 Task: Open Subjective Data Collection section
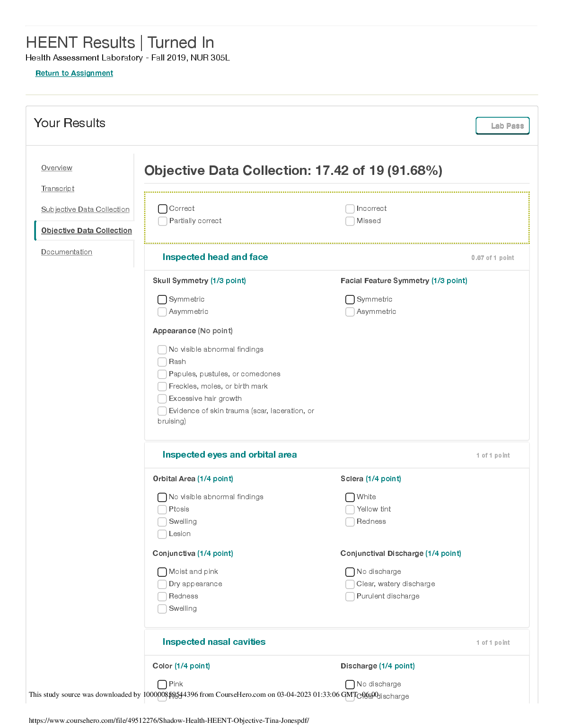[85, 209]
